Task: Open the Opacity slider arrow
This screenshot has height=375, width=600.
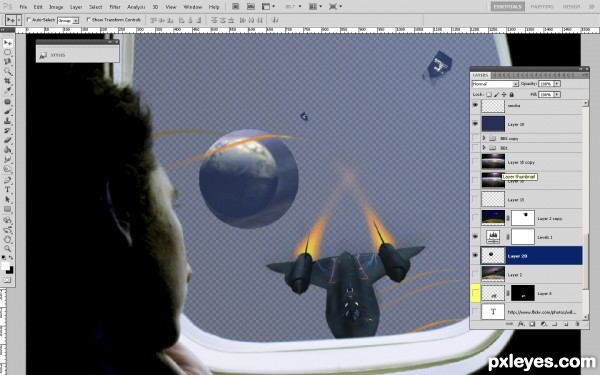Action: click(x=557, y=83)
